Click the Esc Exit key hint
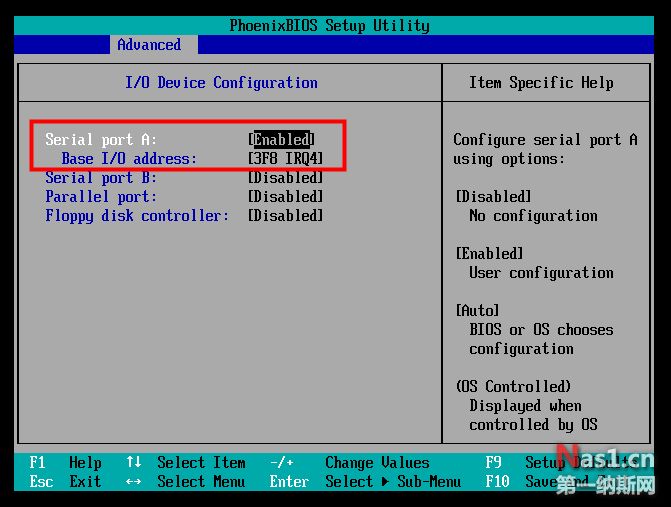 tap(65, 482)
